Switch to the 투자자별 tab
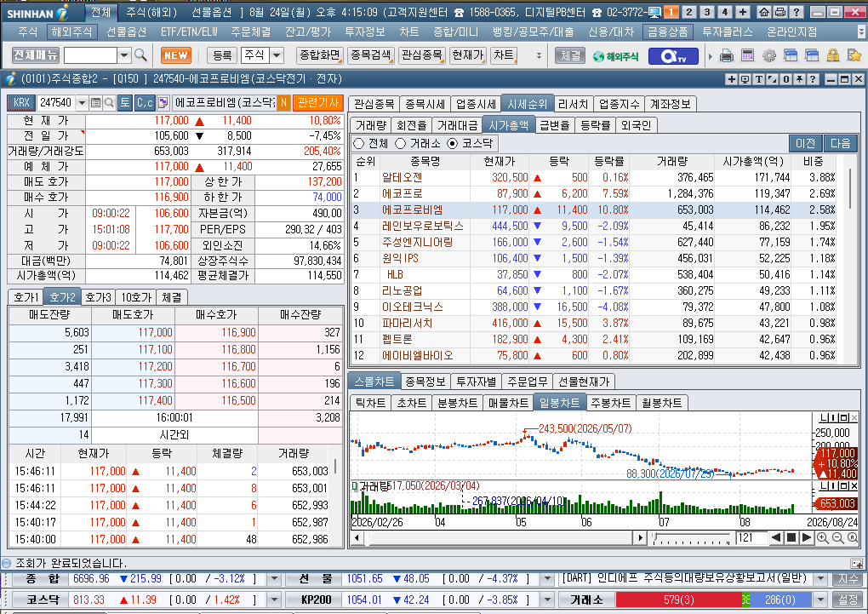This screenshot has width=868, height=614. tap(476, 382)
